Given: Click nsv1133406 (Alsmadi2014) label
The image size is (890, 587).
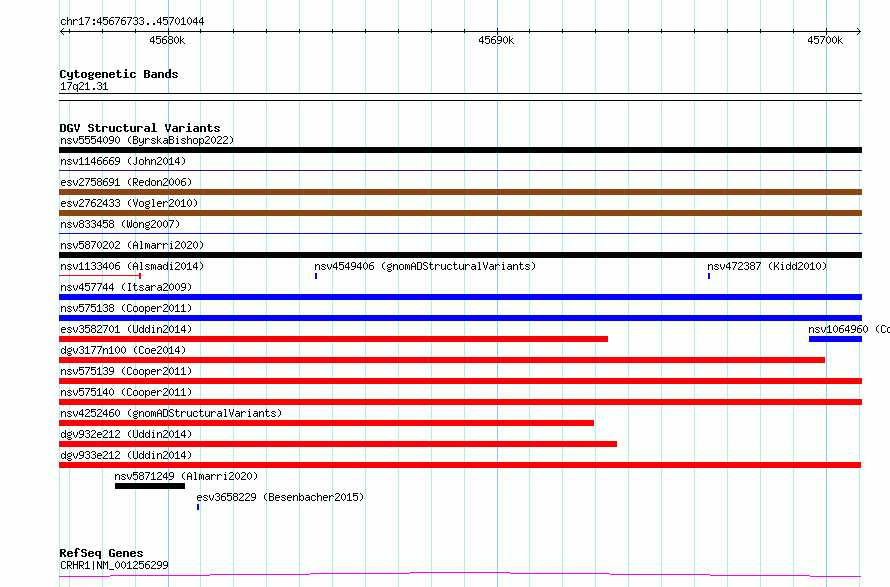Looking at the screenshot, I should coord(132,266).
